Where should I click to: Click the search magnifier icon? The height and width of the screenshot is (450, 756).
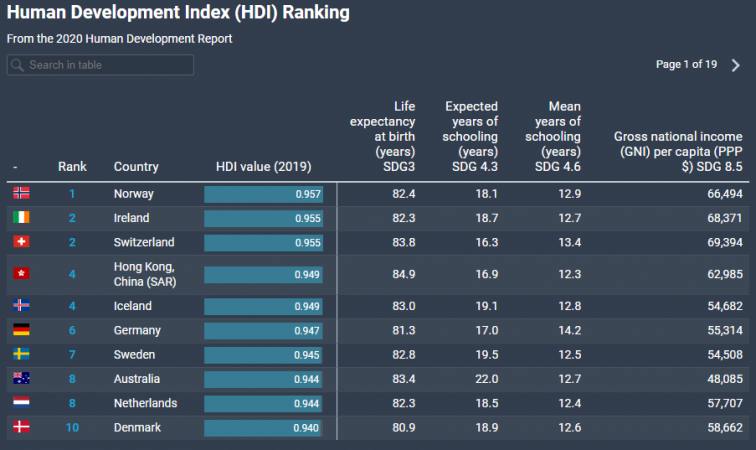18,65
